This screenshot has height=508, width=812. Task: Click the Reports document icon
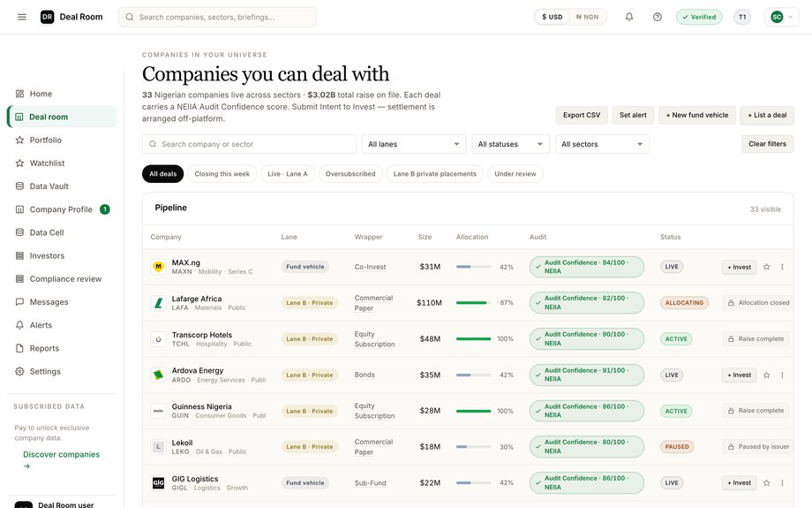click(19, 348)
